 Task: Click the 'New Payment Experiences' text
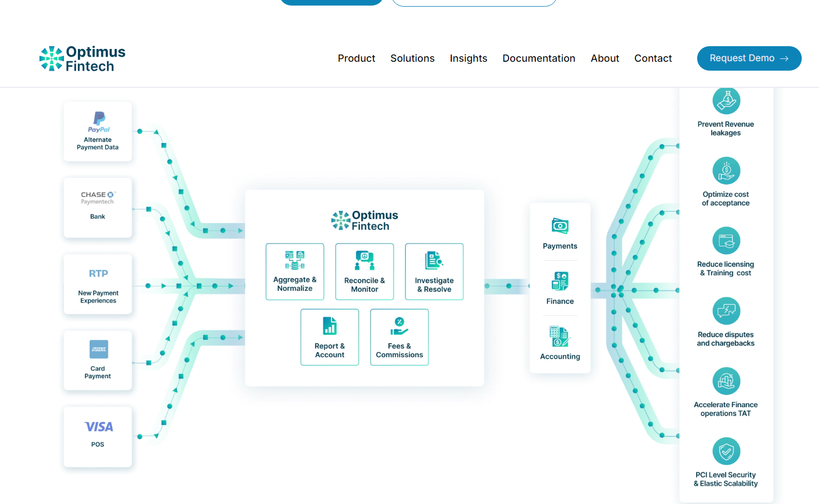point(98,297)
